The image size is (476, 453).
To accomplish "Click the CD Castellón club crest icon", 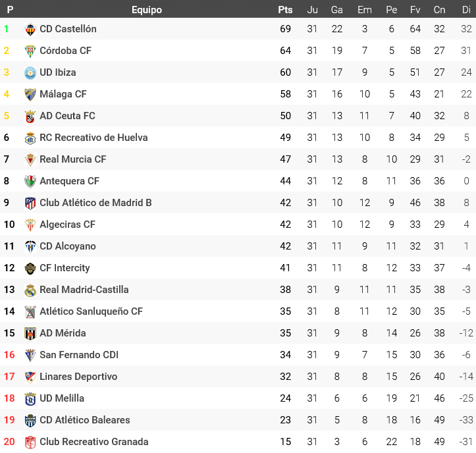I will tap(30, 29).
